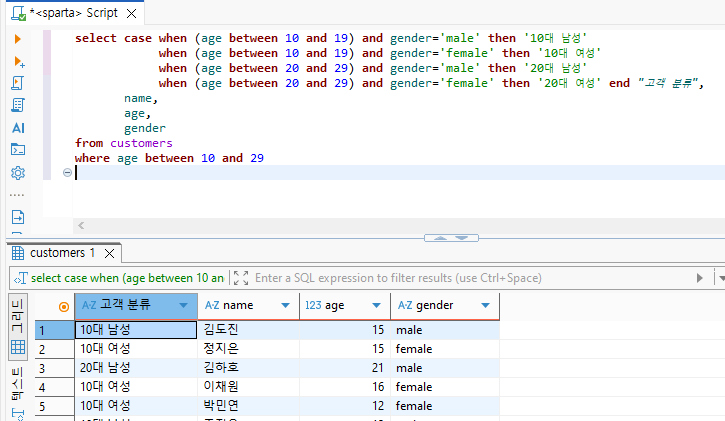725x421 pixels.
Task: Select row number 1 header
Action: [55, 330]
